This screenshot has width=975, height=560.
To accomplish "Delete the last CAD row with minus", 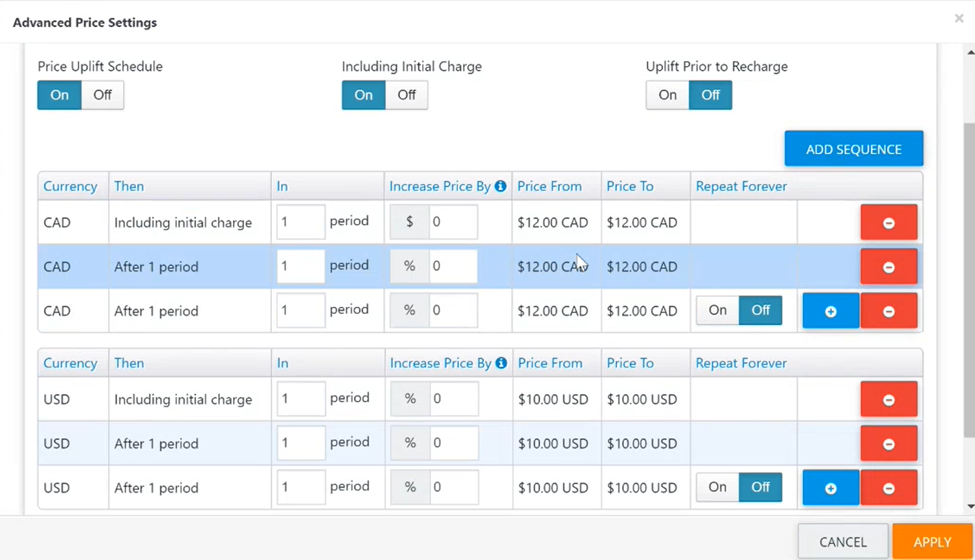I will click(888, 311).
